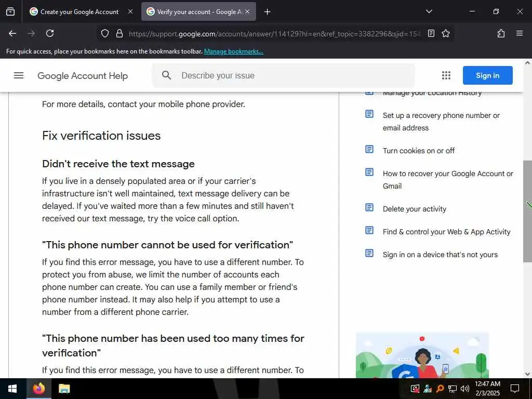Click the Manage bookmarks link
This screenshot has height=399, width=532.
tap(233, 51)
